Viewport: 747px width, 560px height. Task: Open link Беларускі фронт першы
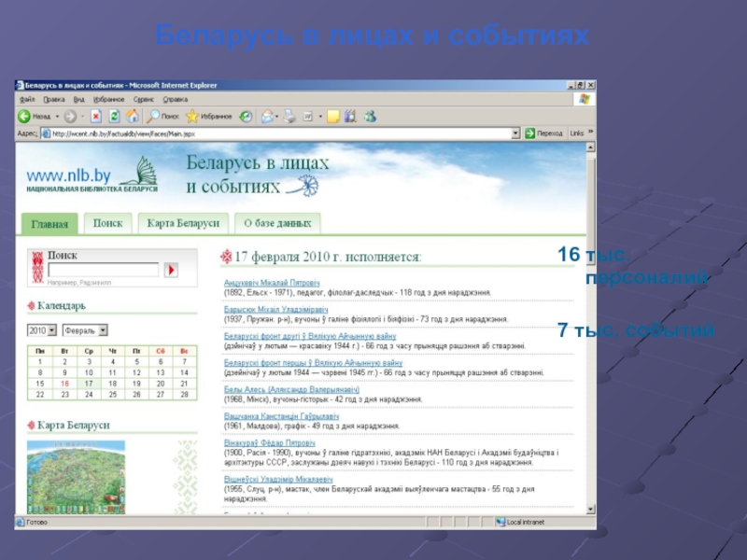[x=313, y=363]
